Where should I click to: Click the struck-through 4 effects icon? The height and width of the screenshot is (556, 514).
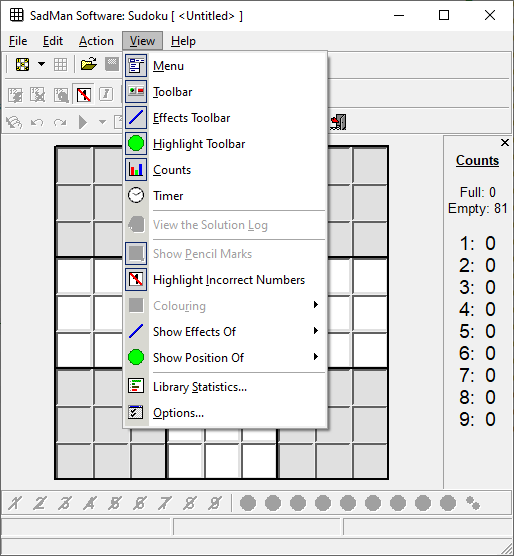click(90, 503)
